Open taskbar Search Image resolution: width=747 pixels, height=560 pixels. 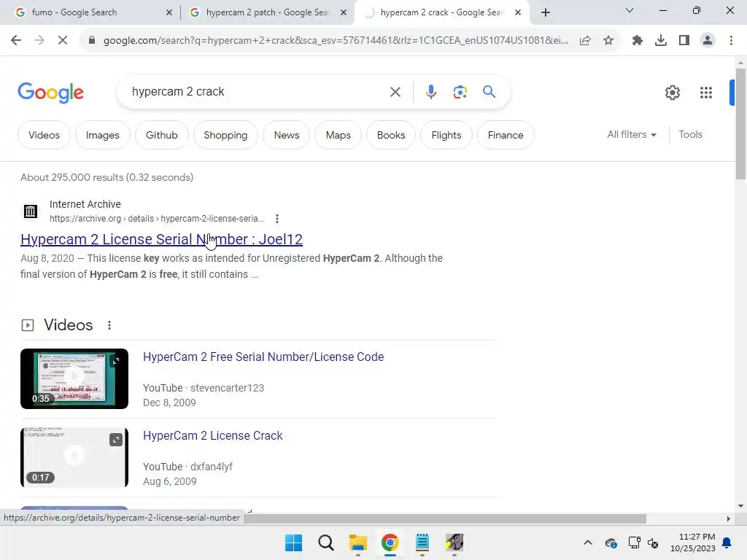[x=326, y=542]
